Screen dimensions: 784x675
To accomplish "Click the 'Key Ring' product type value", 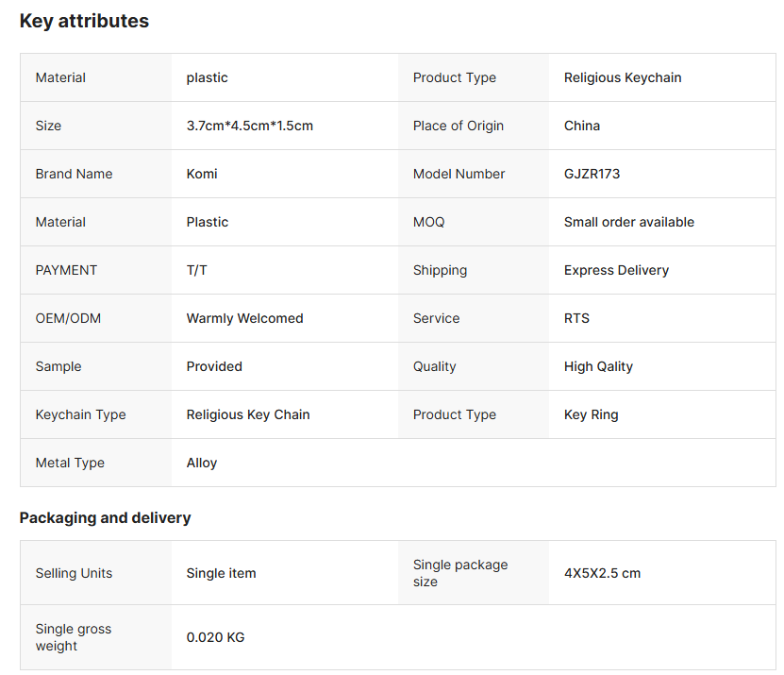I will point(591,414).
